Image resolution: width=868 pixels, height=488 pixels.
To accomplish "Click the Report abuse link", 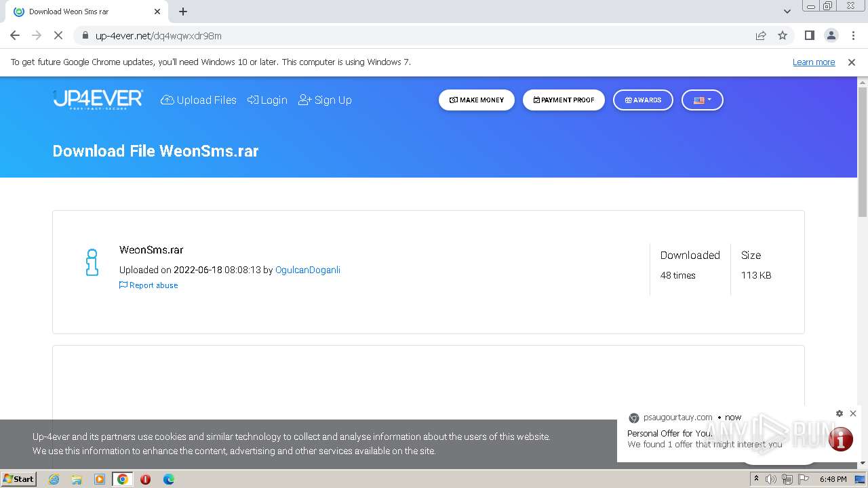I will [149, 285].
